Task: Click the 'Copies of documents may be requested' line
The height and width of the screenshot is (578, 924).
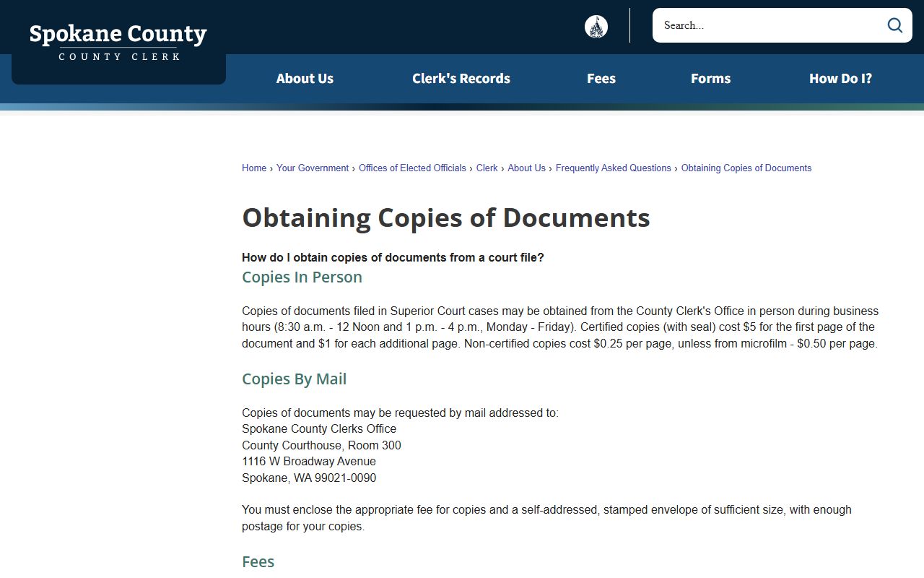Action: pos(400,413)
